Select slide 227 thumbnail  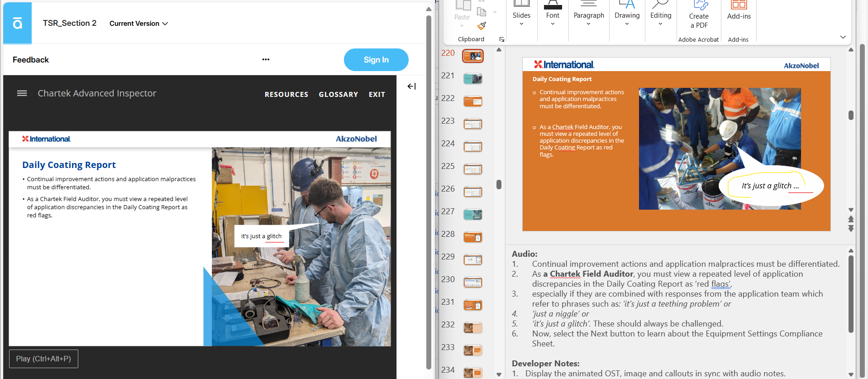point(472,215)
